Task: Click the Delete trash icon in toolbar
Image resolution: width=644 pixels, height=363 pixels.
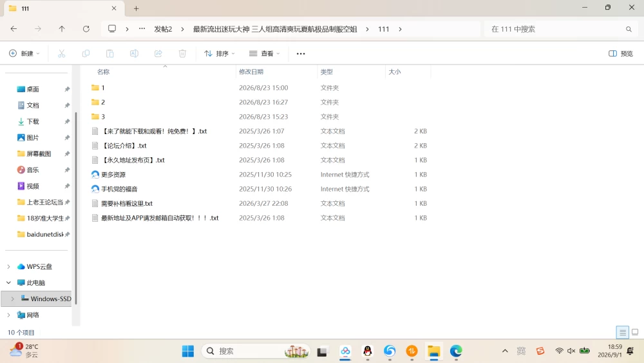Action: pos(182,54)
